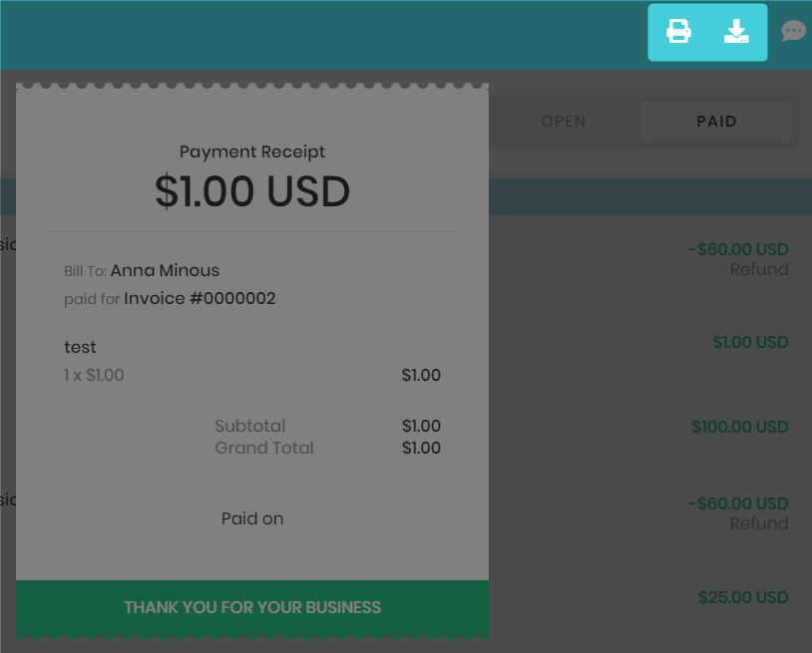Switch to the OPEN invoices tab

pyautogui.click(x=564, y=122)
